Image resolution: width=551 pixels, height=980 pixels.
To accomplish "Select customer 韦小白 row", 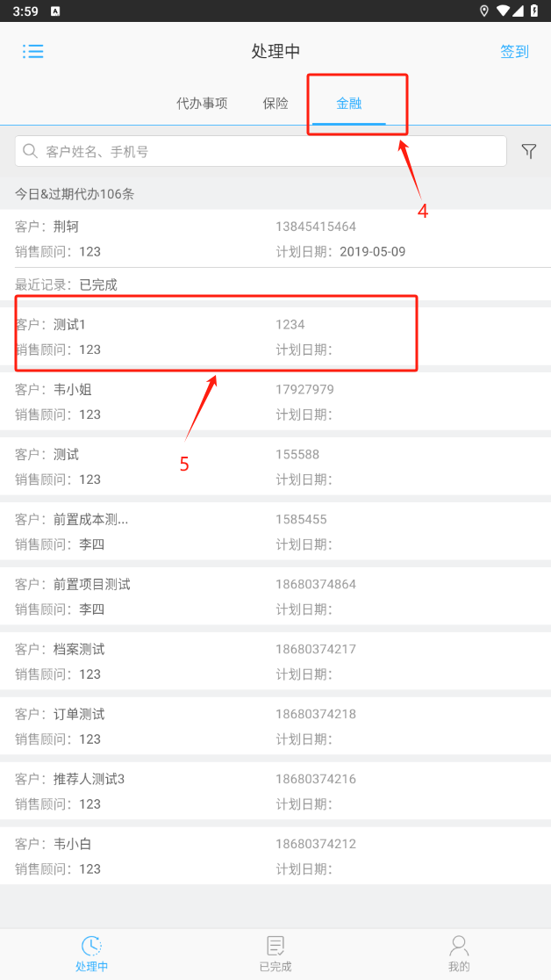I will (x=275, y=857).
